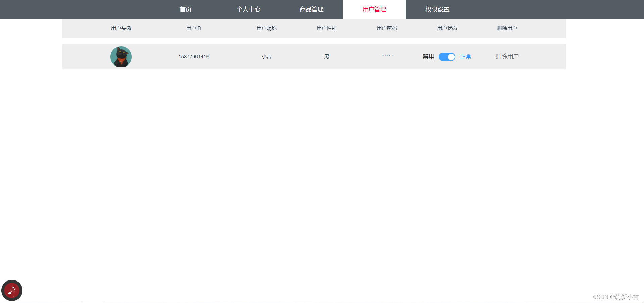Click the nickname cell 小吉

(267, 57)
